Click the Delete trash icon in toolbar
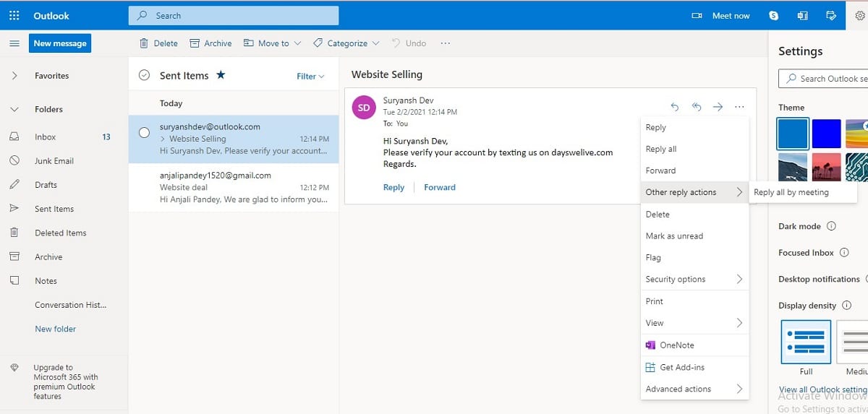This screenshot has width=868, height=414. pyautogui.click(x=144, y=43)
